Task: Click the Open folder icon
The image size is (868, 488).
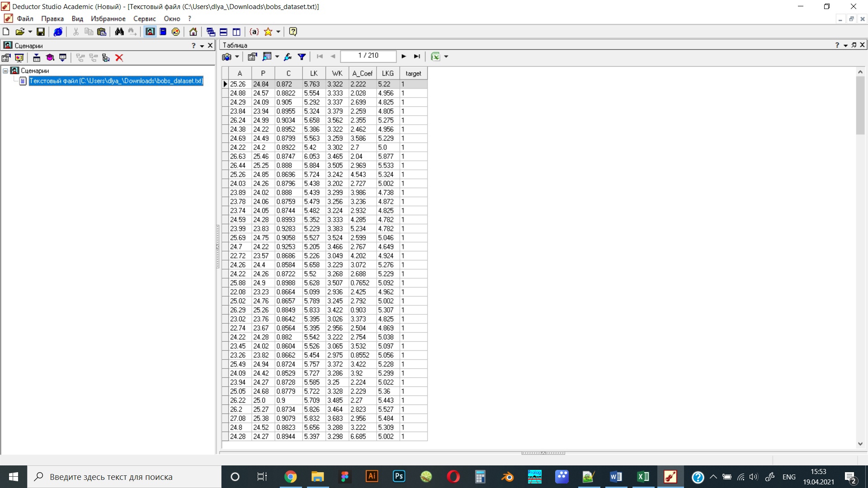Action: click(19, 32)
